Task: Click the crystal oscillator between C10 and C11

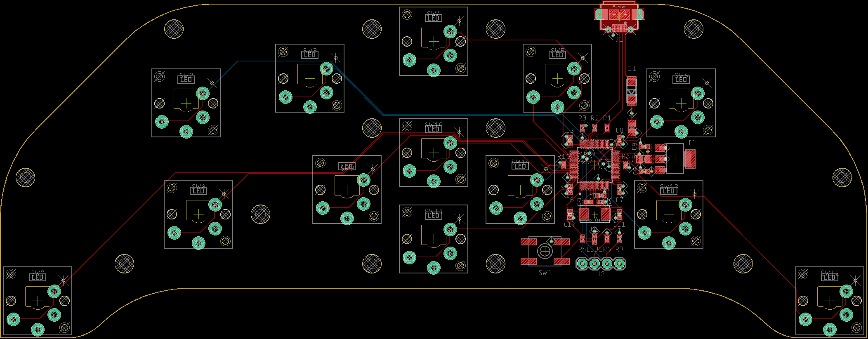Action: (594, 214)
